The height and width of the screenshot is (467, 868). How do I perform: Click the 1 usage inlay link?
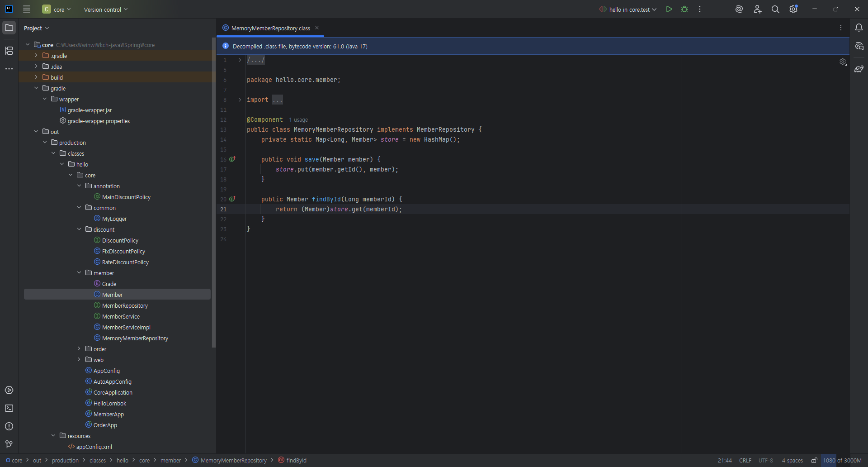(x=298, y=120)
